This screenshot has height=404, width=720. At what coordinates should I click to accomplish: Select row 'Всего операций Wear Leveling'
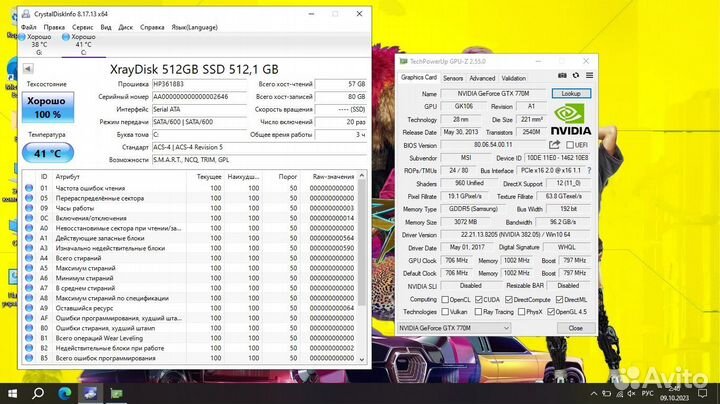tap(190, 338)
